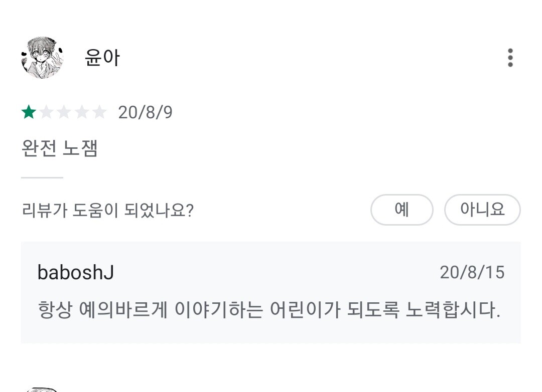Mark review as not helpful with 아니요

[x=482, y=210]
